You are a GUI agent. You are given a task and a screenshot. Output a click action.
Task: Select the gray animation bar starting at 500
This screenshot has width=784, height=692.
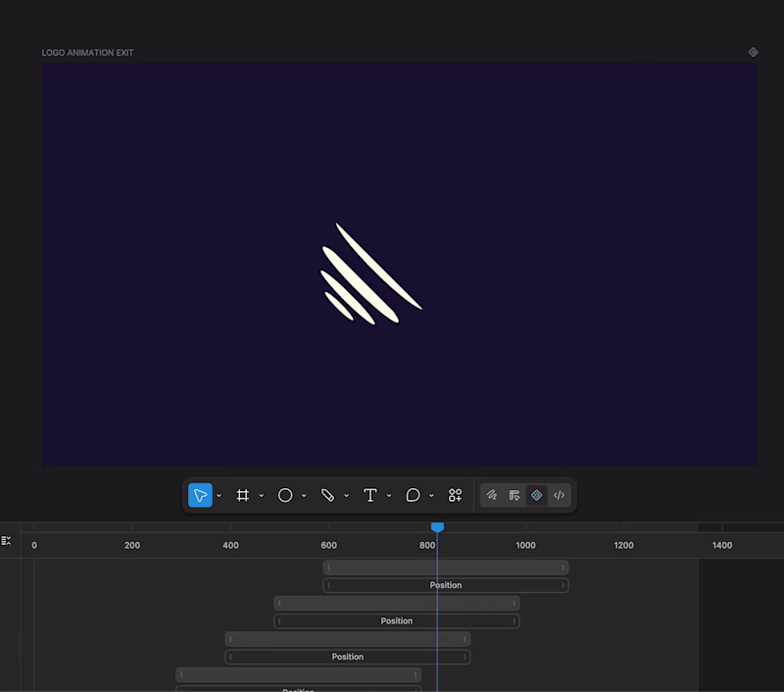pyautogui.click(x=397, y=604)
